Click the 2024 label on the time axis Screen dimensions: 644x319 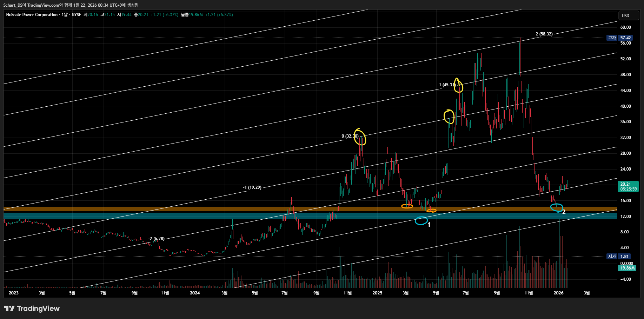pos(195,293)
